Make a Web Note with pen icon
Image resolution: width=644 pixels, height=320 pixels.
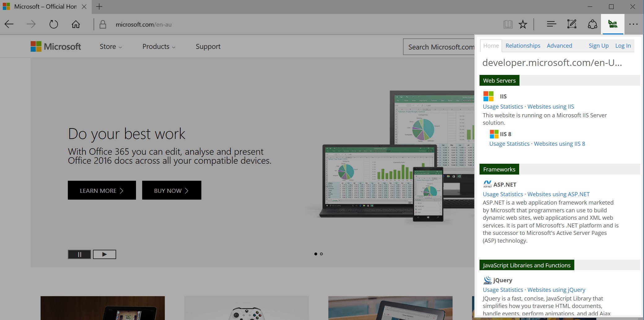tap(572, 24)
